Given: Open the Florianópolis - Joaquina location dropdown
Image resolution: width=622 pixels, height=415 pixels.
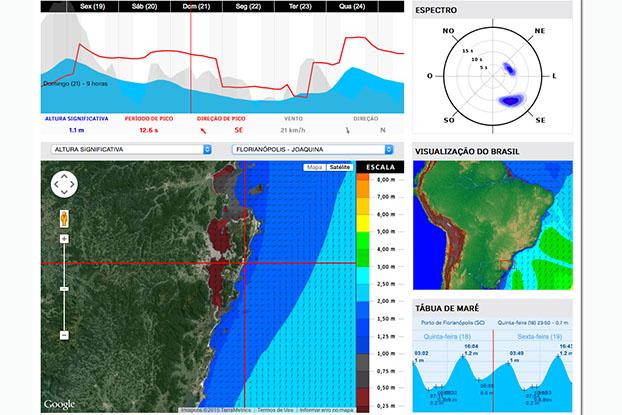Looking at the screenshot, I should click(312, 150).
